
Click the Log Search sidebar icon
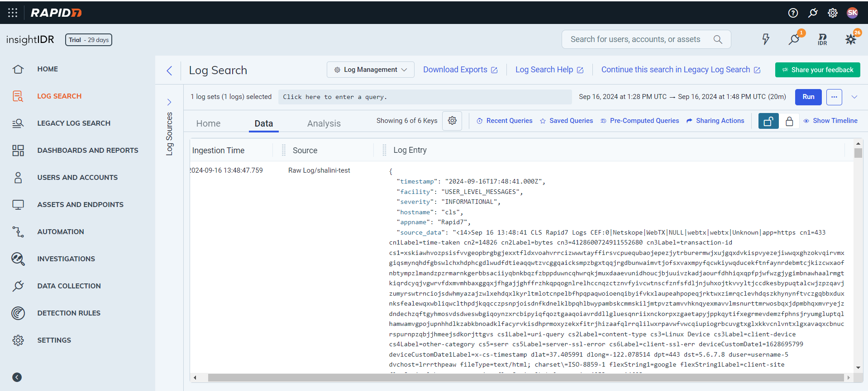pos(18,96)
